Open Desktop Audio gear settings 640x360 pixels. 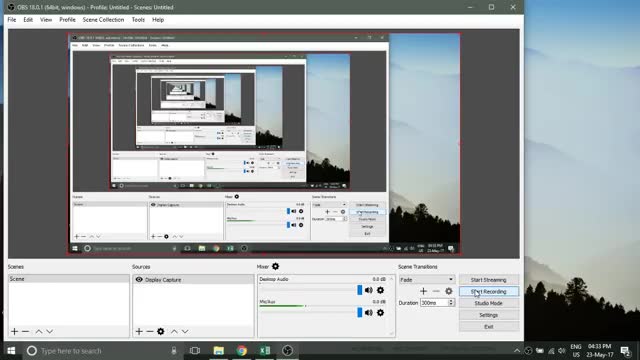click(380, 290)
